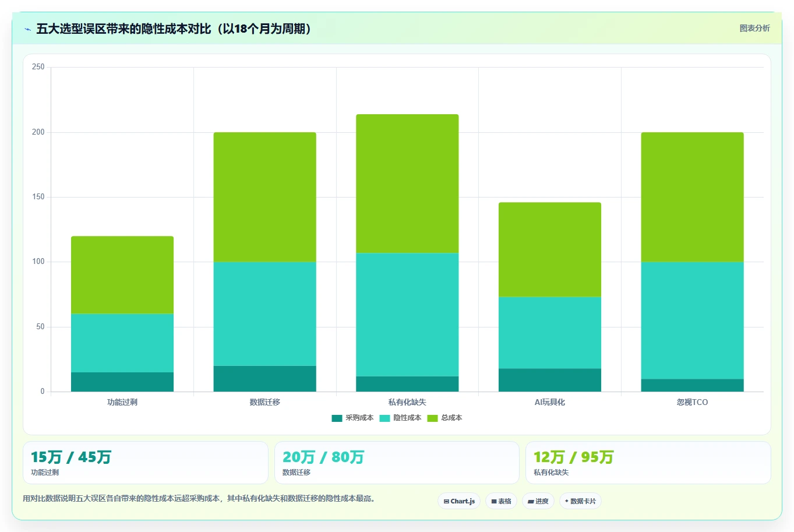
Task: Click the green 总成本 segment for 忽视TCO
Action: click(x=692, y=197)
